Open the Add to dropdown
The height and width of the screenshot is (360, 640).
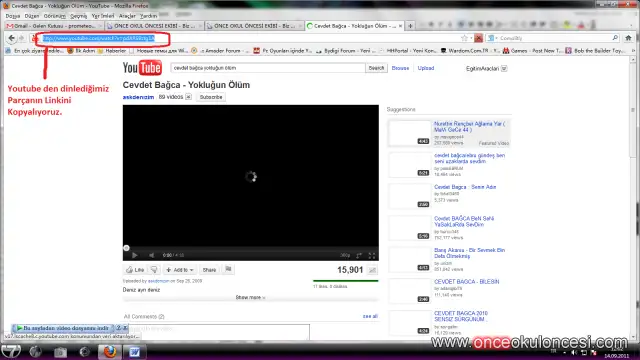(180, 270)
